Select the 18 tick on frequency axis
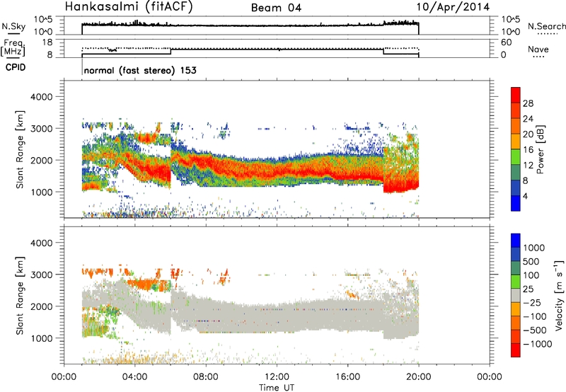Viewport: 566px width, 392px height. [47, 42]
